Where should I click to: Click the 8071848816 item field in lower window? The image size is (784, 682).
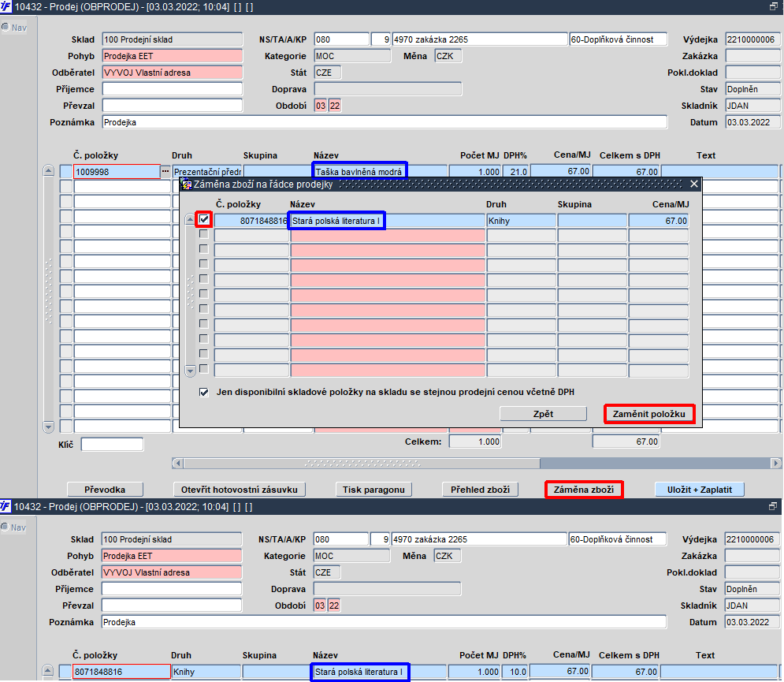point(121,672)
